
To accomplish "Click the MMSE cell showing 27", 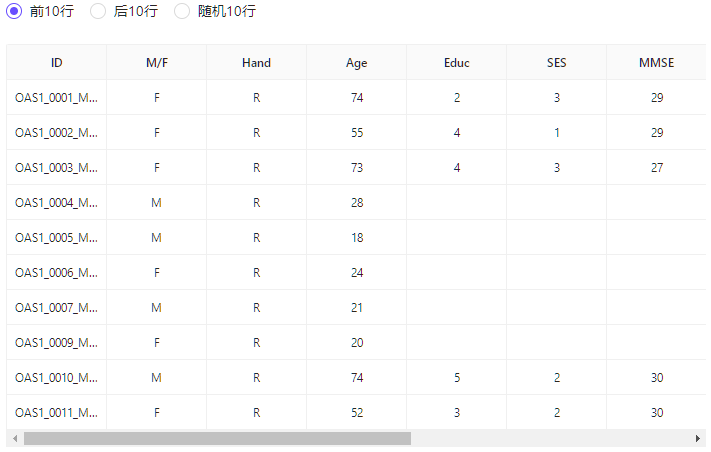I will (x=657, y=168).
